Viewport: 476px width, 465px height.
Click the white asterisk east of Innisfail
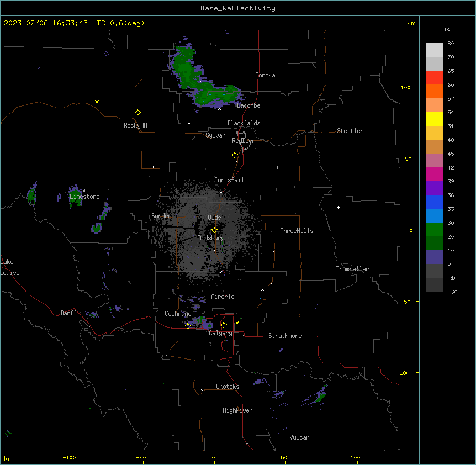coord(277,167)
